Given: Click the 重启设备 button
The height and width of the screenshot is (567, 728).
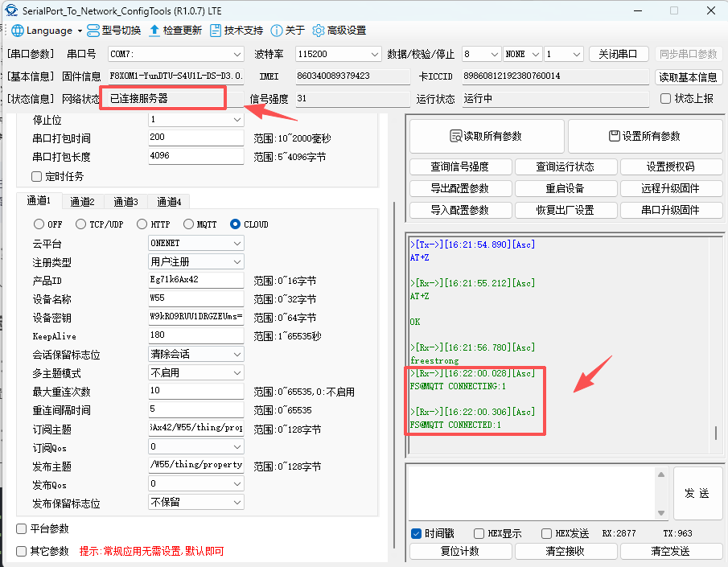Looking at the screenshot, I should (566, 188).
